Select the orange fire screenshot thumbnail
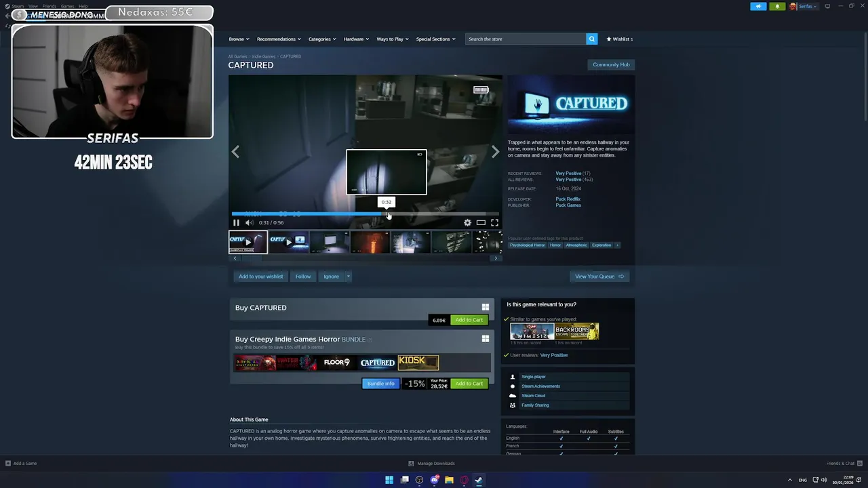Image resolution: width=868 pixels, height=488 pixels. (x=370, y=242)
